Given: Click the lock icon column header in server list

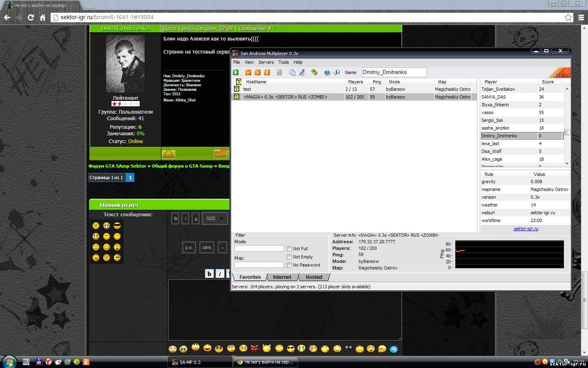Looking at the screenshot, I should [238, 82].
